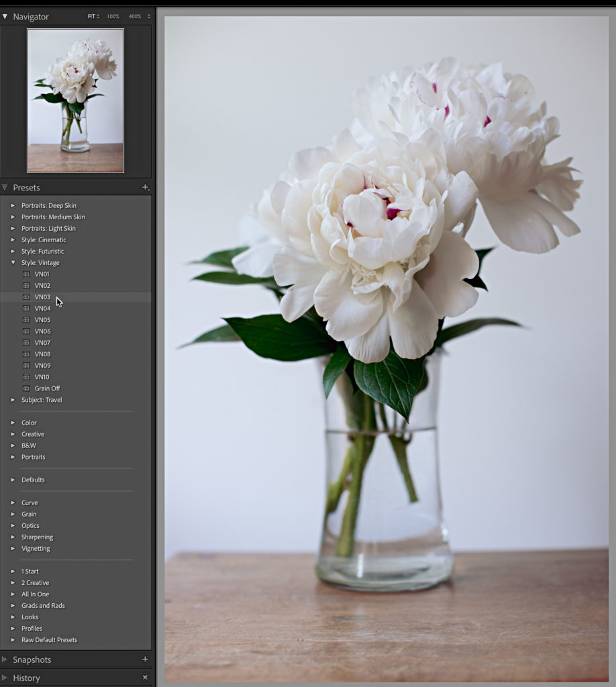The width and height of the screenshot is (616, 687).
Task: Expand the Snapshots panel triangle
Action: click(x=5, y=659)
